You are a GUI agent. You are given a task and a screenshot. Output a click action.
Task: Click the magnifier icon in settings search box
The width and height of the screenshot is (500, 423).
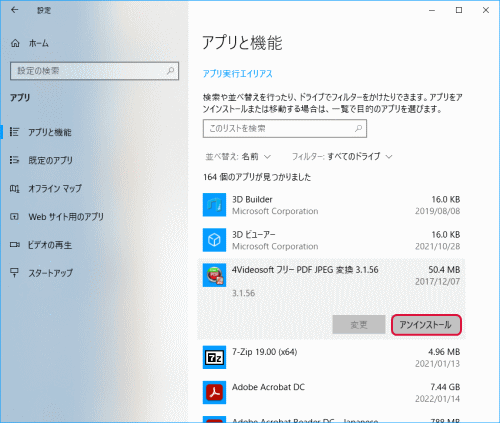(170, 71)
